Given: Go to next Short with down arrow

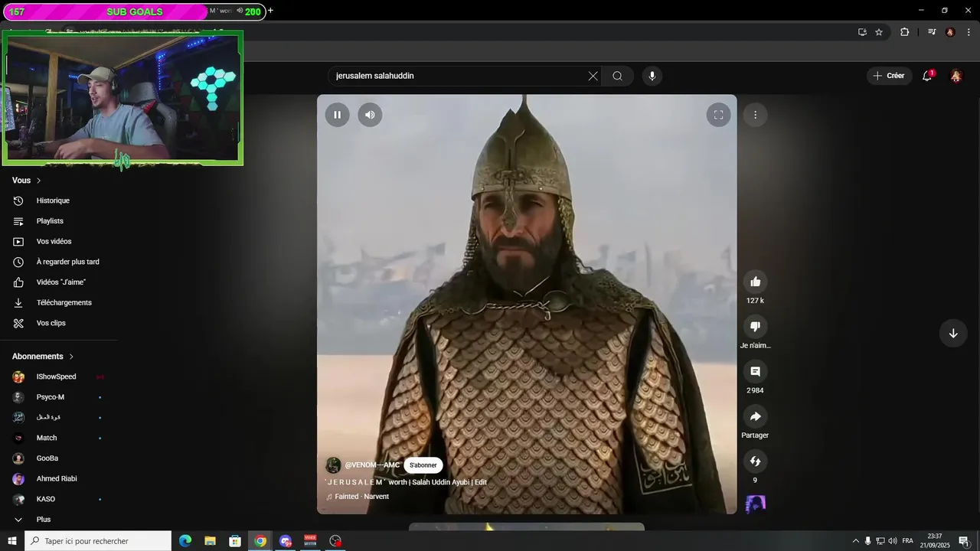Looking at the screenshot, I should pyautogui.click(x=953, y=334).
